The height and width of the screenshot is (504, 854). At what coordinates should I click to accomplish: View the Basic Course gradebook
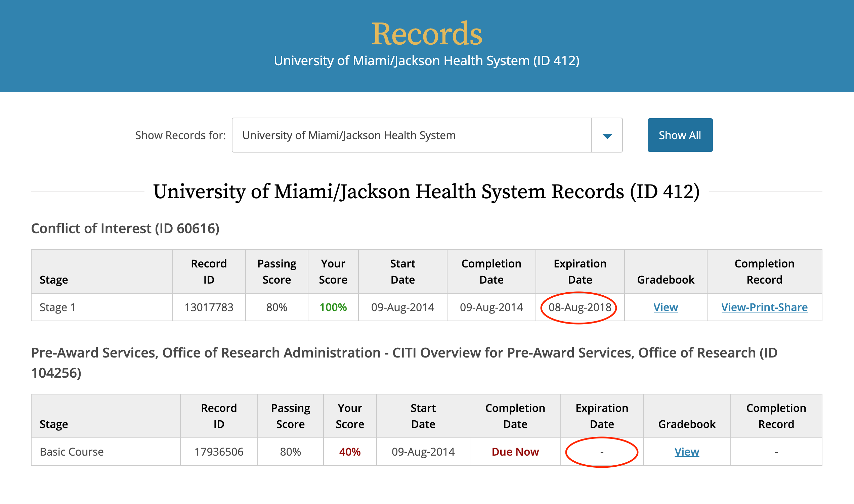click(x=686, y=452)
